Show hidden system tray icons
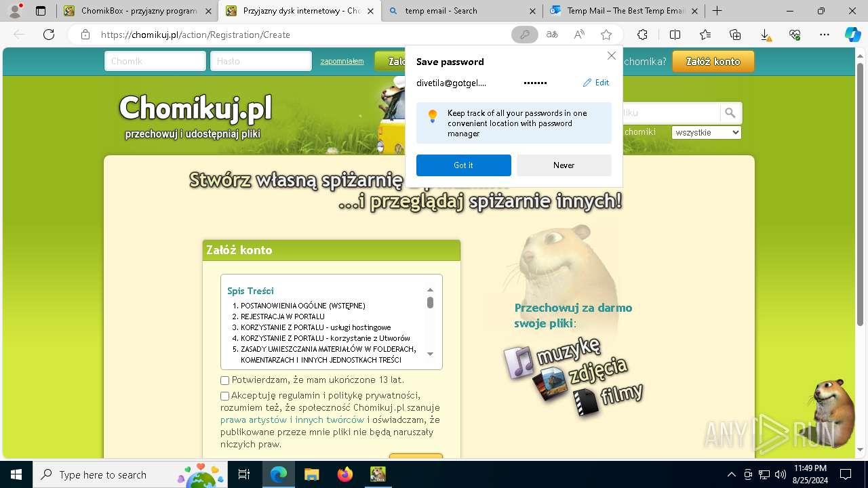This screenshot has width=868, height=488. [x=731, y=474]
